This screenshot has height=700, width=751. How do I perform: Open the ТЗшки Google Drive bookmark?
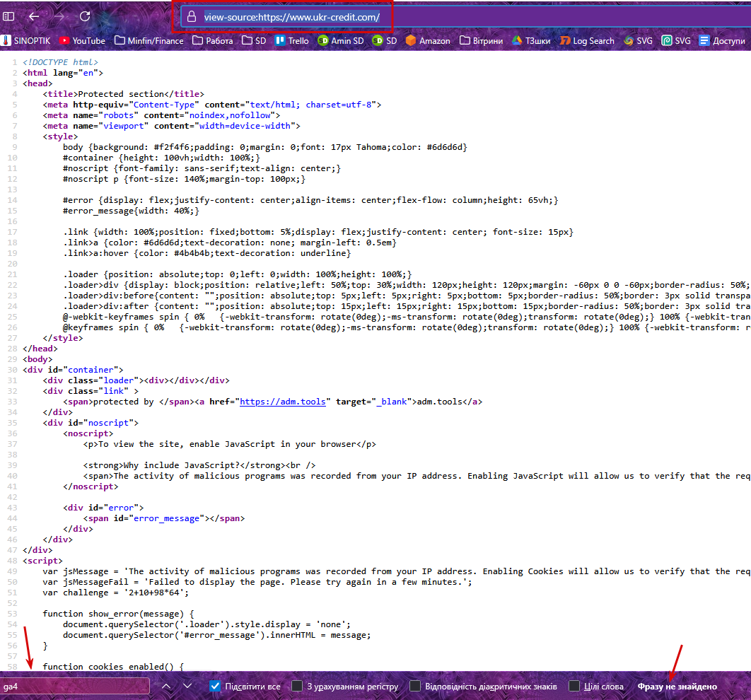coord(531,41)
